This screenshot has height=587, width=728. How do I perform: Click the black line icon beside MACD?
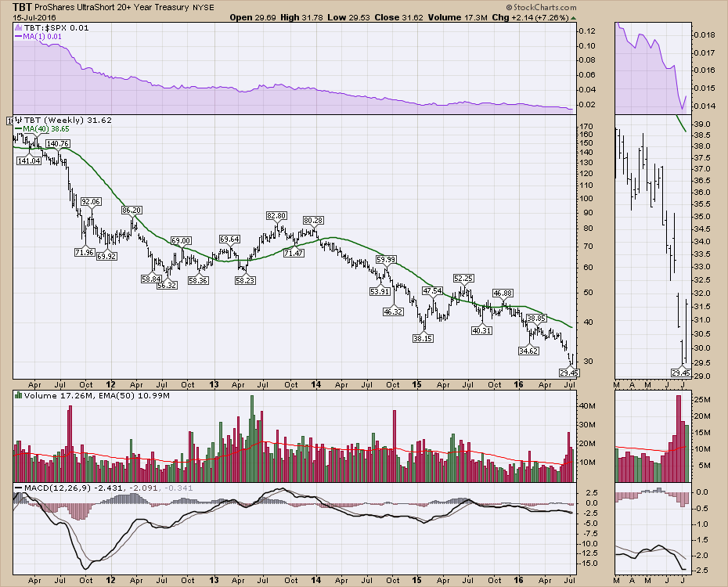point(19,488)
